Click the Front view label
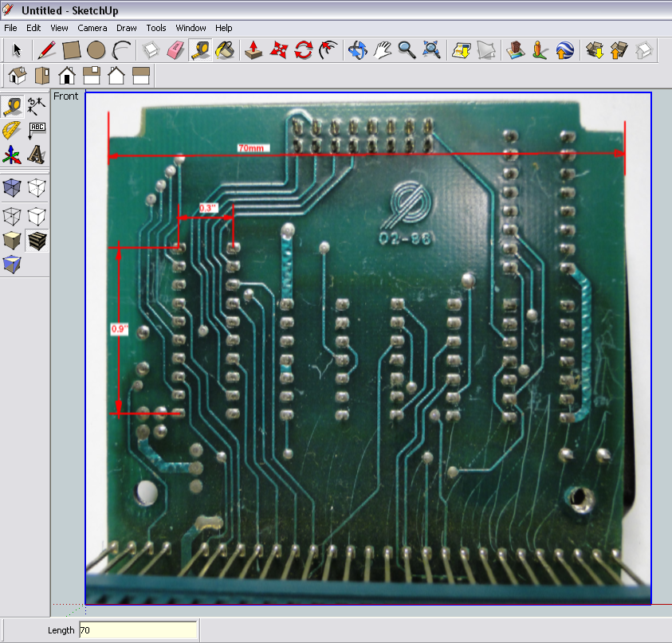Viewport: 672px width, 643px height. 65,96
